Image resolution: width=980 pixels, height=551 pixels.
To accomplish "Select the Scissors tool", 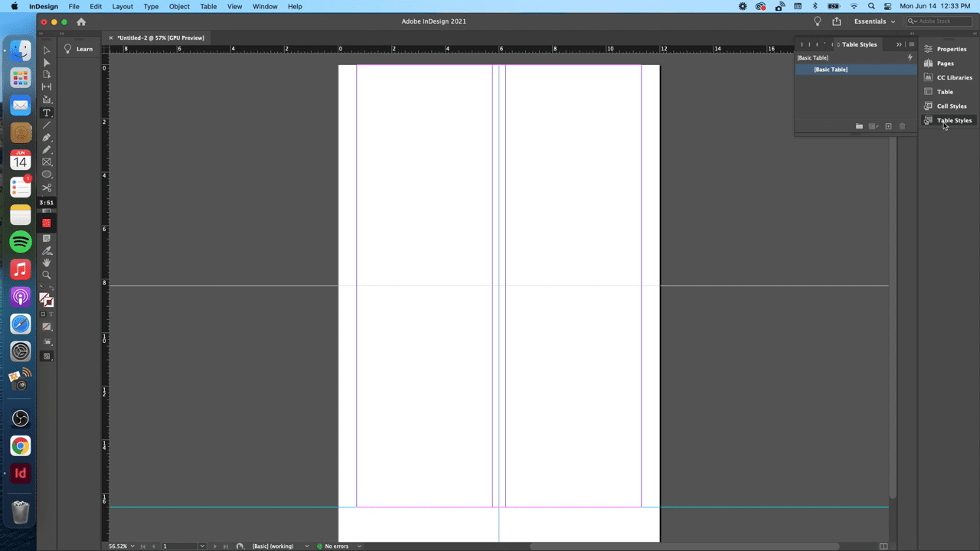I will click(46, 188).
